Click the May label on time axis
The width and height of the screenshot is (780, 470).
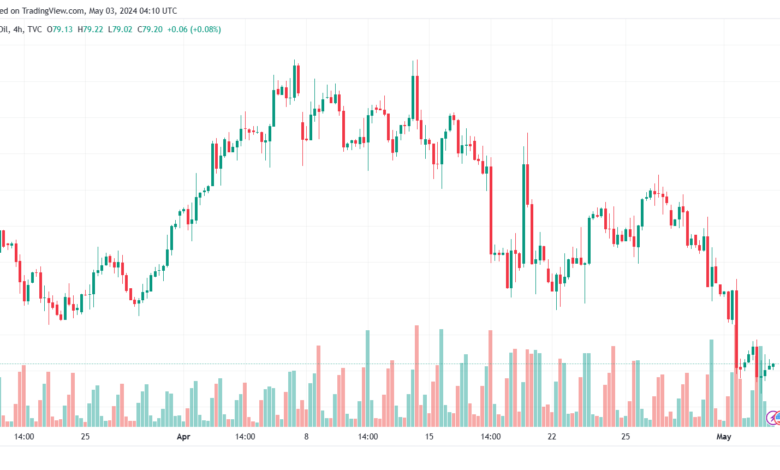coord(724,437)
